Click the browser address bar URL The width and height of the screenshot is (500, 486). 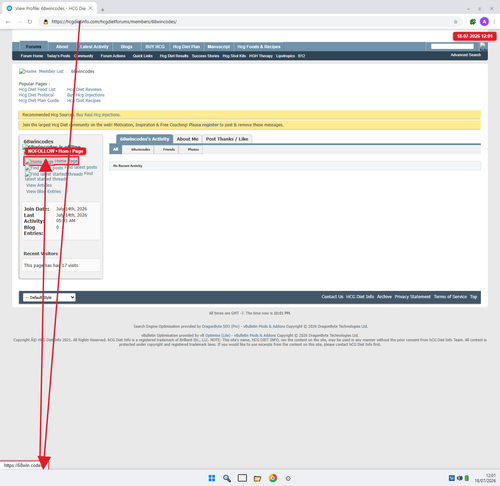pos(114,22)
